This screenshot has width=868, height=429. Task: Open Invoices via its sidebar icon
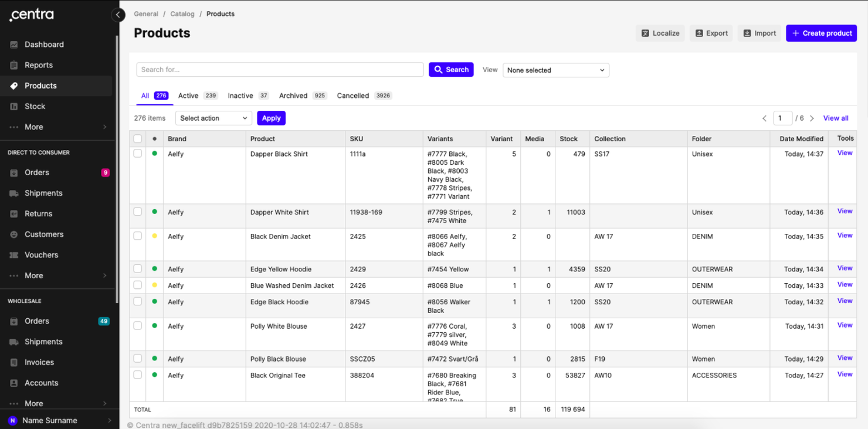(14, 362)
